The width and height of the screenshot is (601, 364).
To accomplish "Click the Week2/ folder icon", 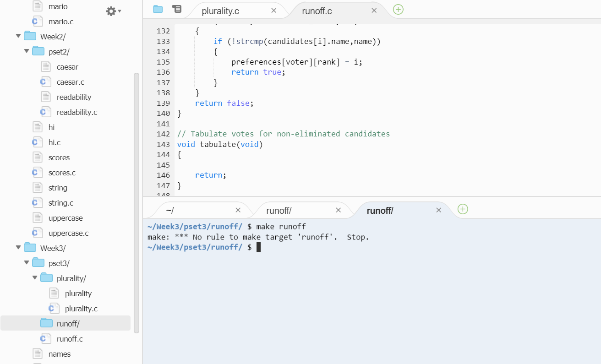I will [30, 36].
